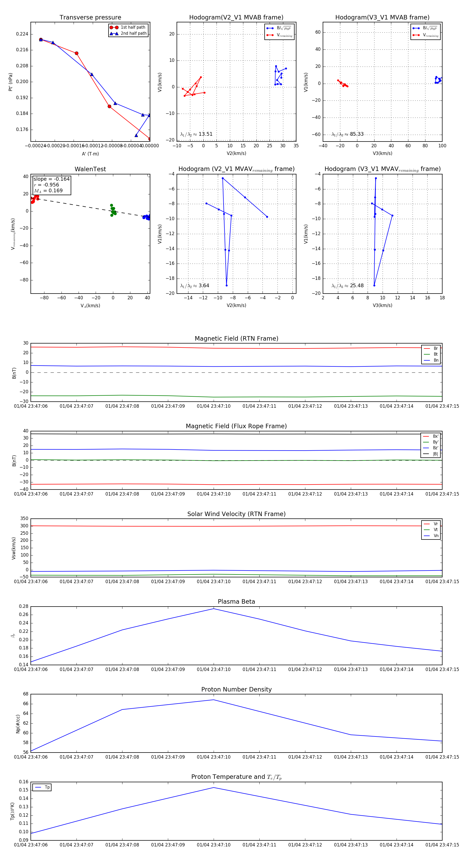Click the Transverse pressure plot title

click(90, 18)
